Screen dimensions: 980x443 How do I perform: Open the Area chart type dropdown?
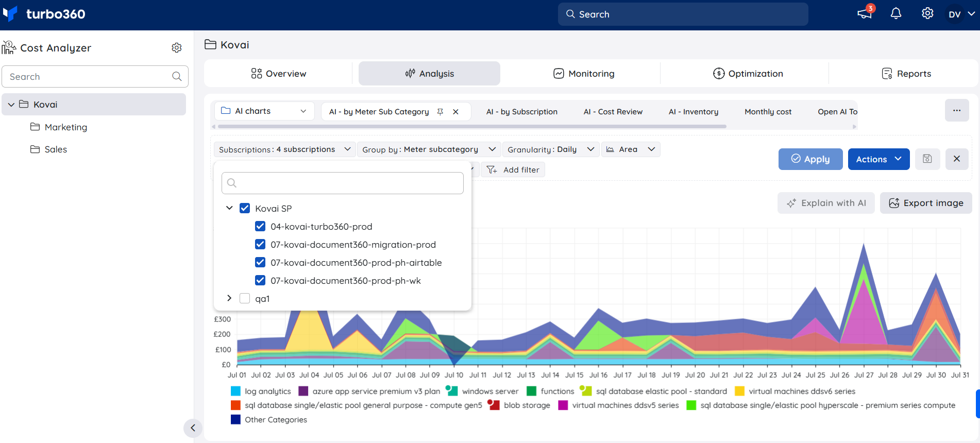[x=631, y=149]
